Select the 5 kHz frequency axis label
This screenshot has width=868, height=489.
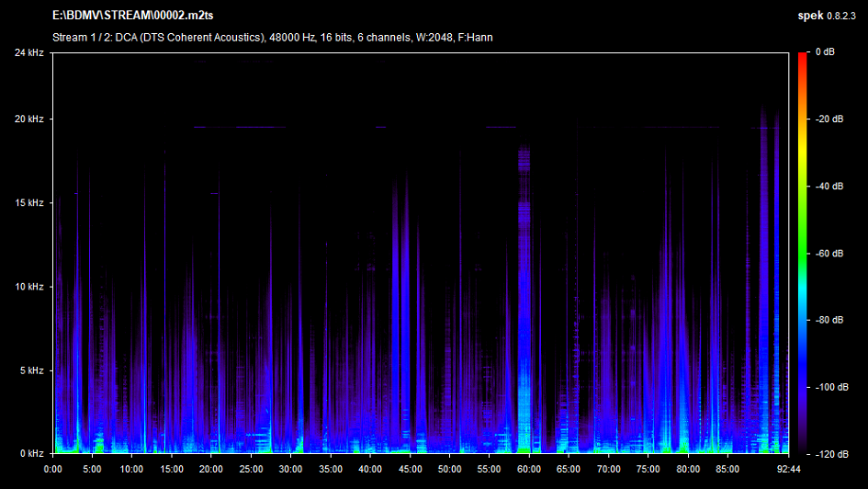point(32,370)
